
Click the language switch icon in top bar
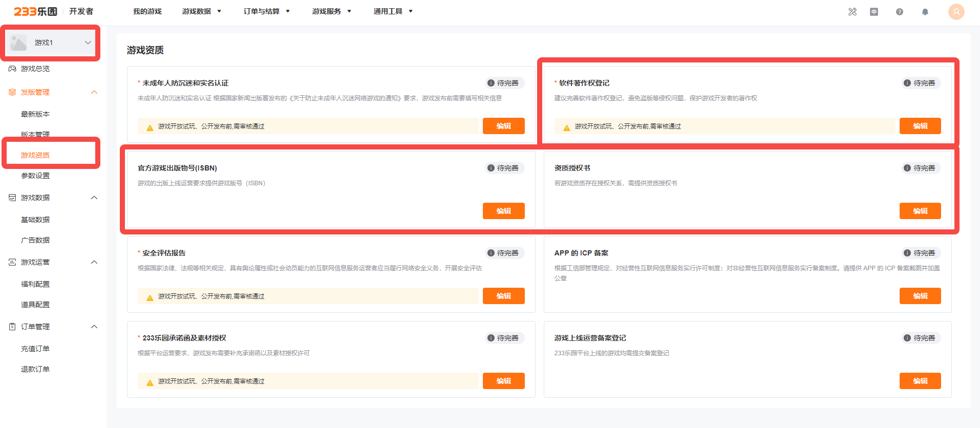tap(874, 12)
